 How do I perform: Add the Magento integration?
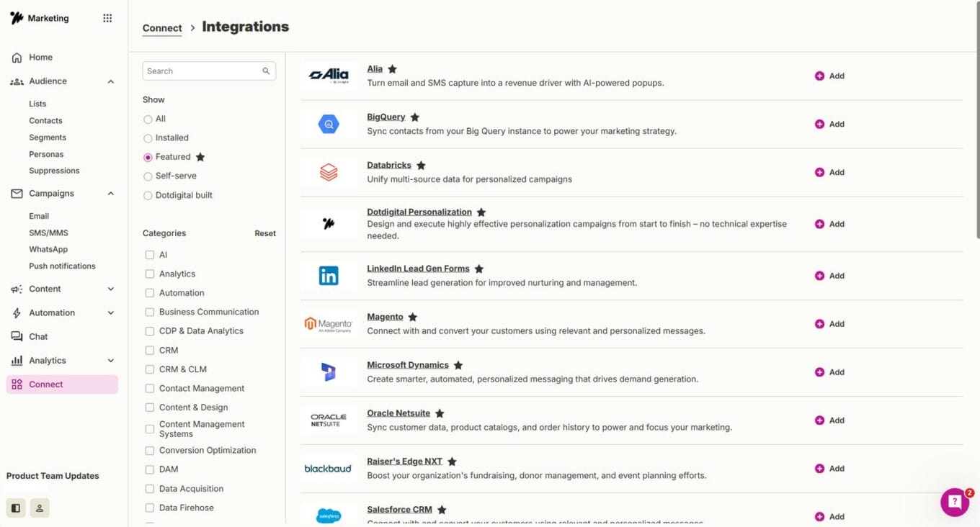tap(829, 324)
